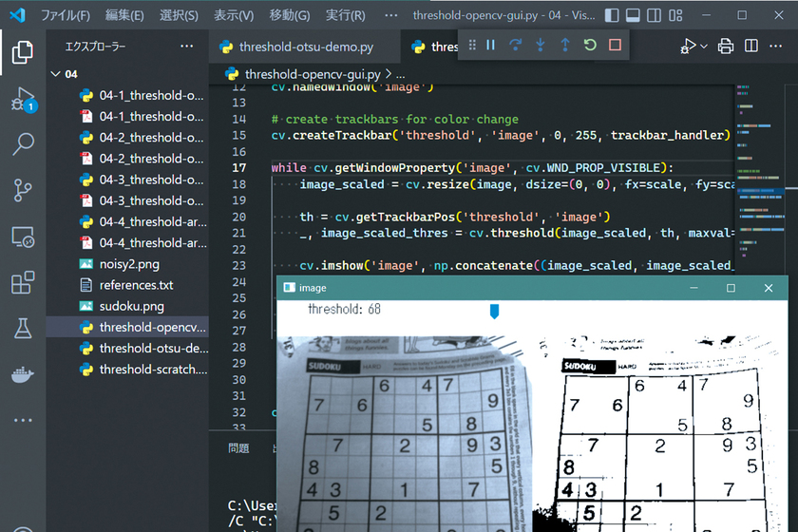Open the Run and Debug view
798x532 pixels.
23,99
